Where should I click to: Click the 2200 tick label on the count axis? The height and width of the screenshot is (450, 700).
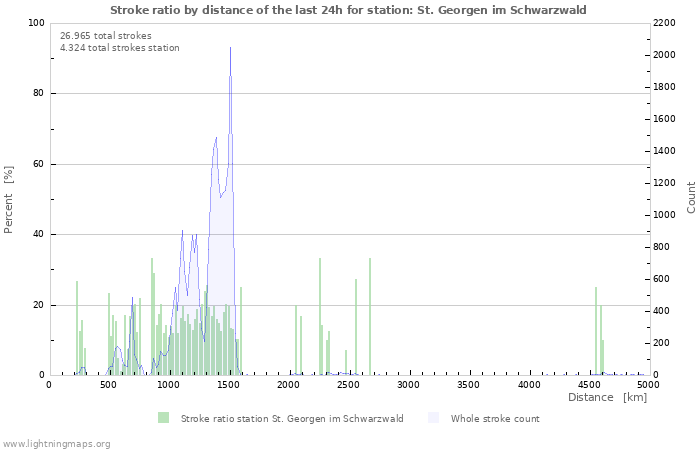pos(665,23)
